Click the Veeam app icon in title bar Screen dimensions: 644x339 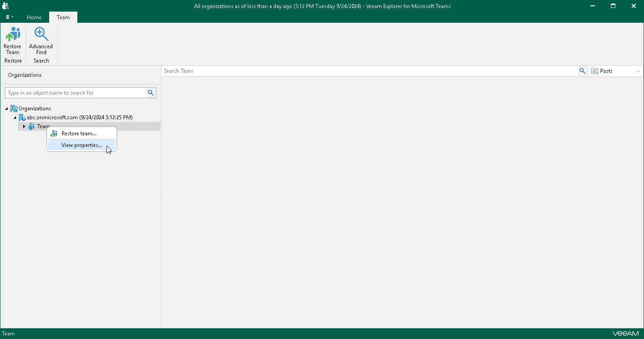click(5, 6)
